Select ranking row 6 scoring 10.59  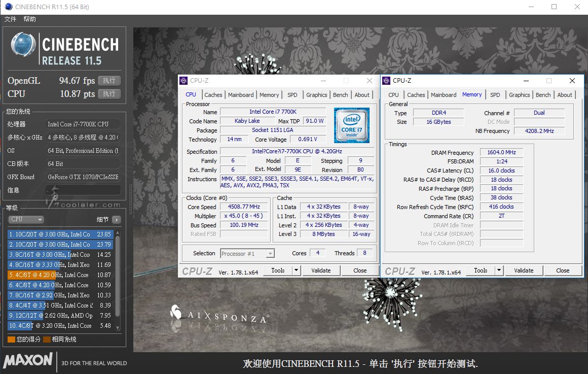pyautogui.click(x=60, y=285)
